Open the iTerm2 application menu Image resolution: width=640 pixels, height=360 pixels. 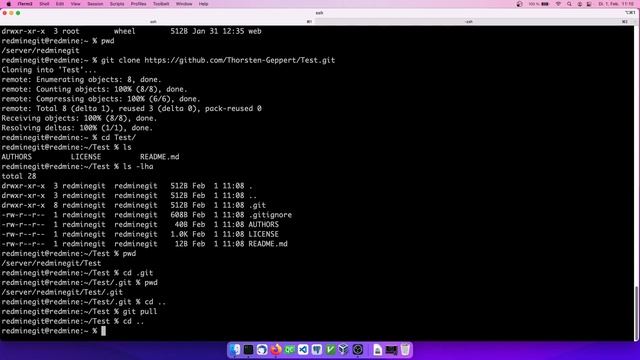[25, 4]
